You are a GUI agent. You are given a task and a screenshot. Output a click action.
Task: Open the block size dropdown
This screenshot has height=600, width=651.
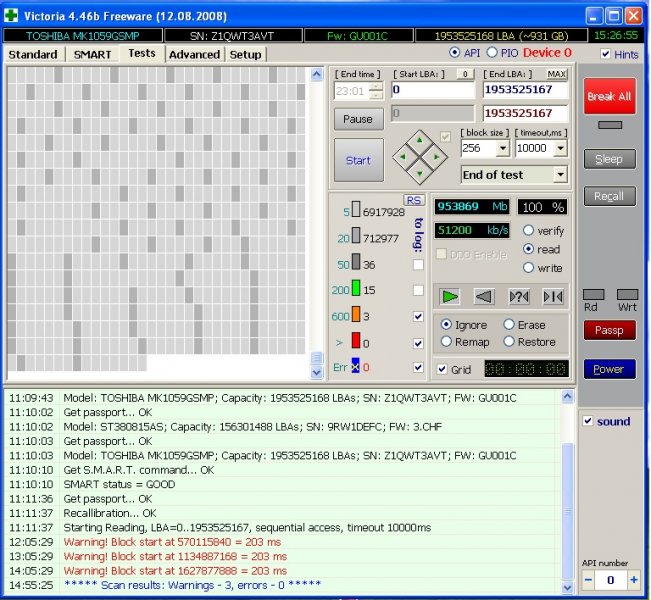click(x=502, y=148)
